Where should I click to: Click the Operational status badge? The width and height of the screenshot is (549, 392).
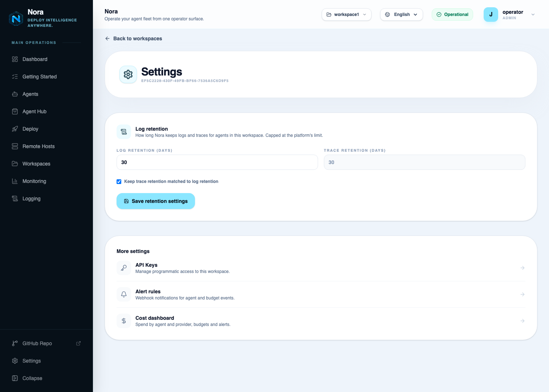(452, 15)
